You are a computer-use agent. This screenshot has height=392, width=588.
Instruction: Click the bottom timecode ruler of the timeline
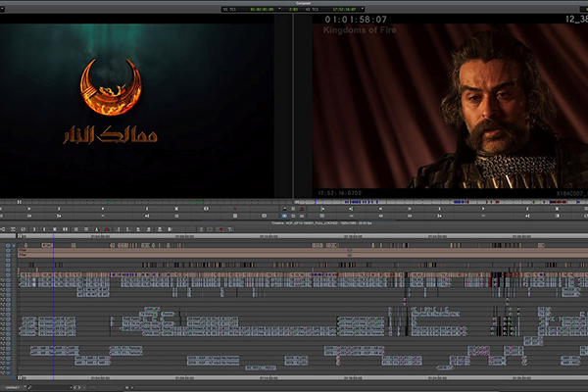click(x=302, y=377)
